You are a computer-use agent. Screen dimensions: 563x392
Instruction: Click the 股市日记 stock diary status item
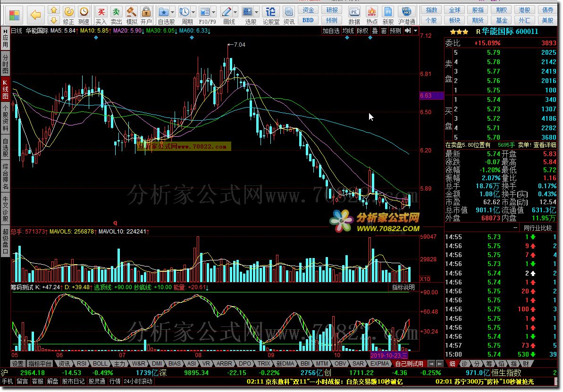click(x=73, y=381)
